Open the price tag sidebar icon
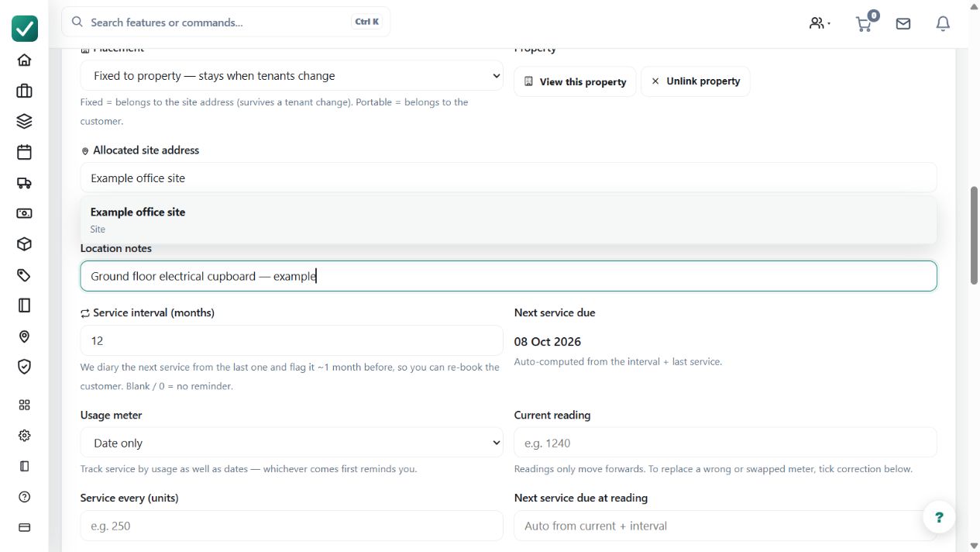The height and width of the screenshot is (552, 980). [24, 275]
